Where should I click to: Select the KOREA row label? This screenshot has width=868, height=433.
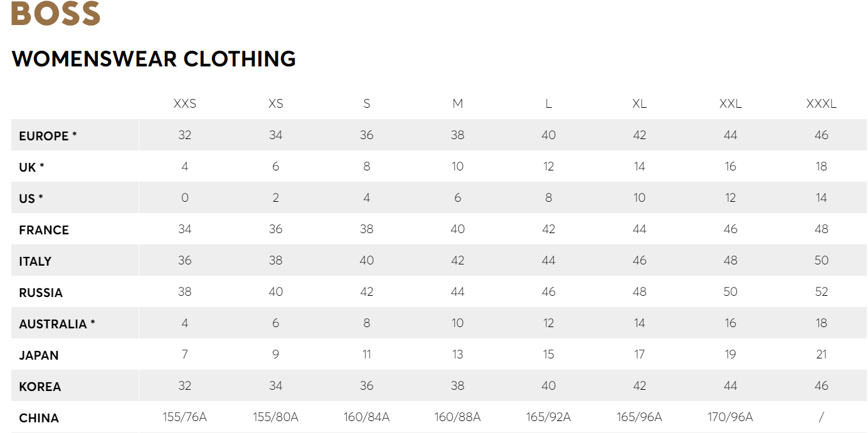(x=40, y=387)
